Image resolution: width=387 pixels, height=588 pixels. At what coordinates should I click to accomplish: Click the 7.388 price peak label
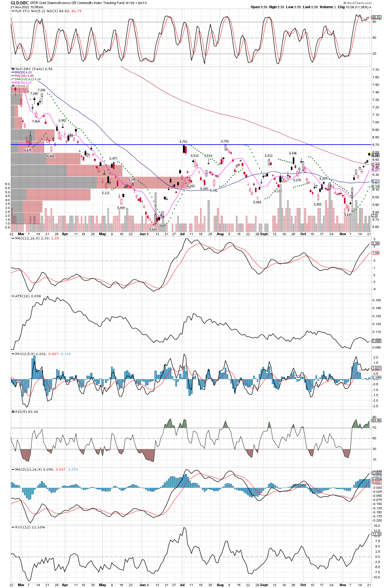[x=42, y=90]
